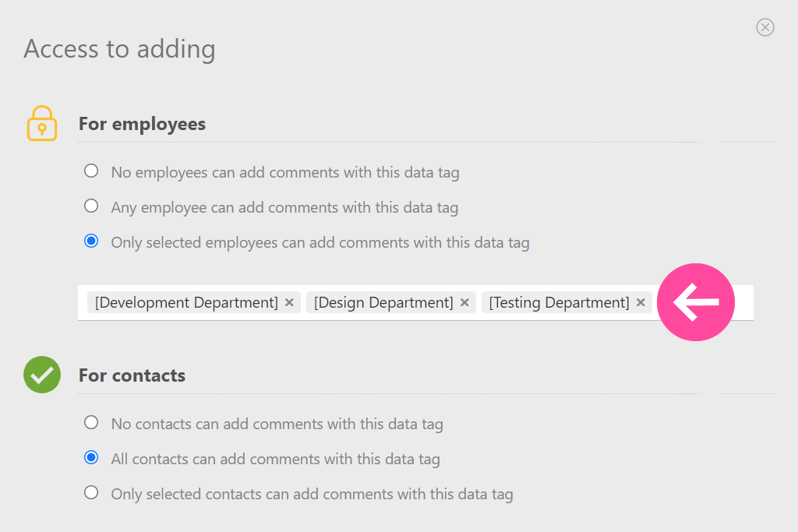798x532 pixels.
Task: Click the green checkmark icon for contacts
Action: (42, 375)
